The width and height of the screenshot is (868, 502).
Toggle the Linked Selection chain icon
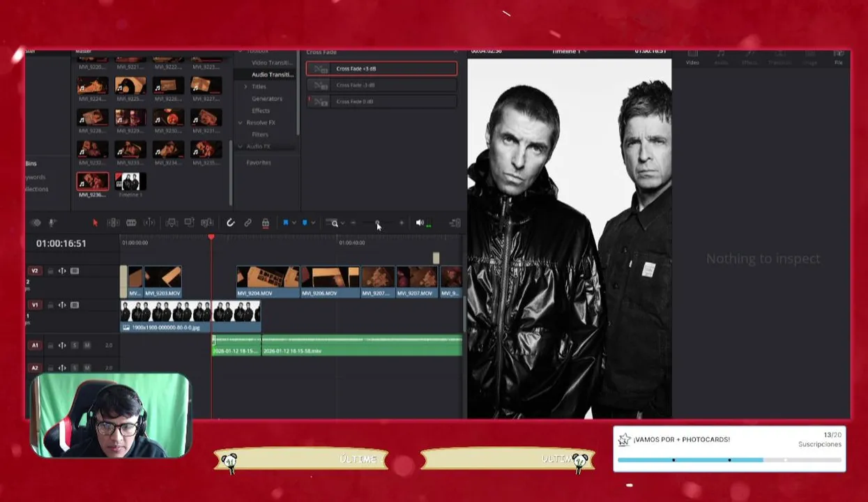coord(248,223)
